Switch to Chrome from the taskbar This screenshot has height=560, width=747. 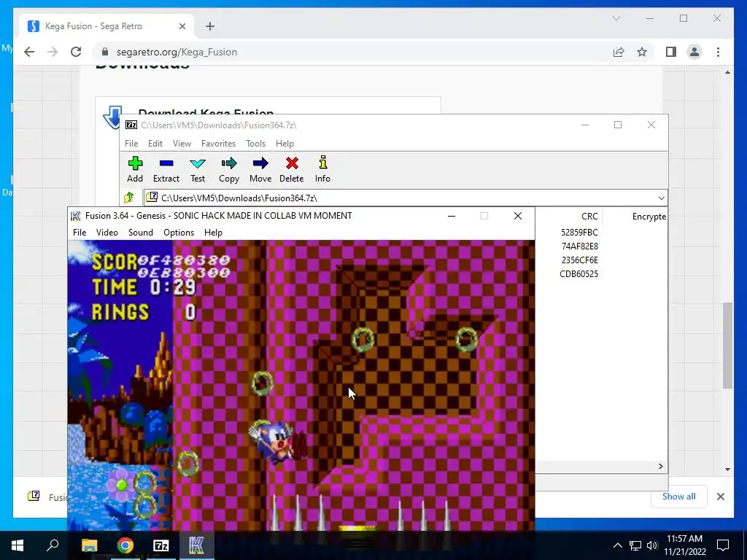[125, 545]
